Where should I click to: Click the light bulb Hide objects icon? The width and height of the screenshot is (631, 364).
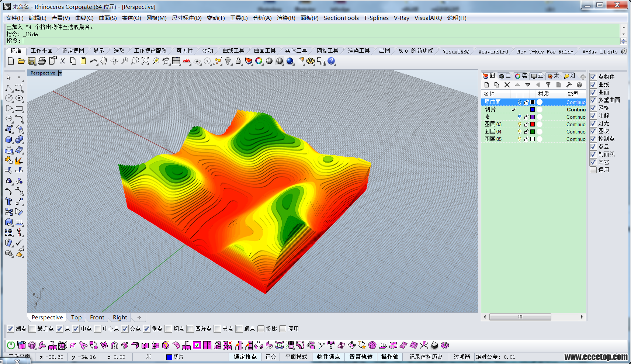[228, 61]
